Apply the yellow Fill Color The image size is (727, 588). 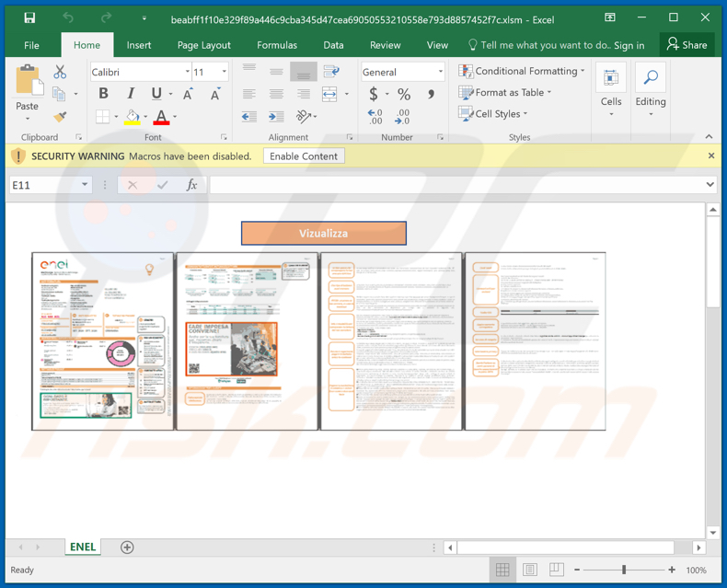133,117
